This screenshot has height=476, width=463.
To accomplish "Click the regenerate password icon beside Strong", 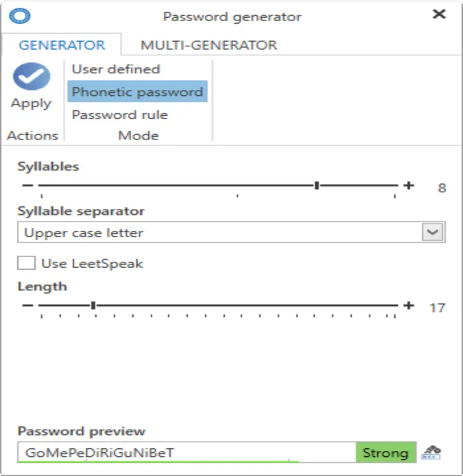I will click(431, 453).
